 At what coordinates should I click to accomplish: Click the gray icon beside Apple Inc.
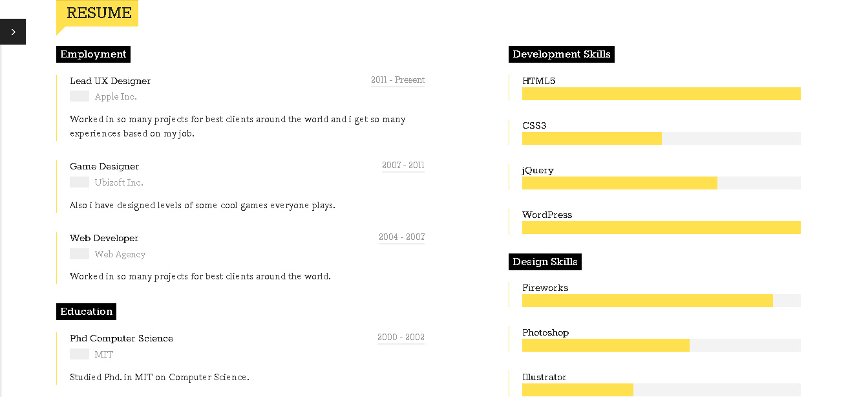(79, 96)
